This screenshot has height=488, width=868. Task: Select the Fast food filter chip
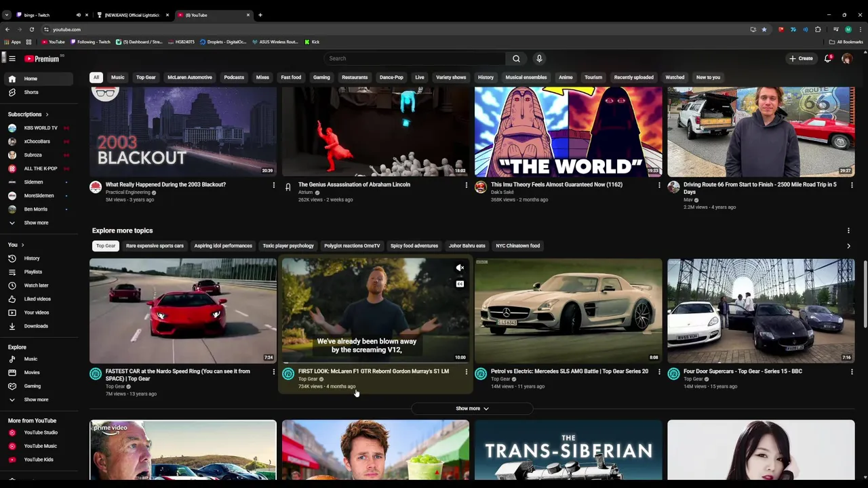(x=291, y=77)
